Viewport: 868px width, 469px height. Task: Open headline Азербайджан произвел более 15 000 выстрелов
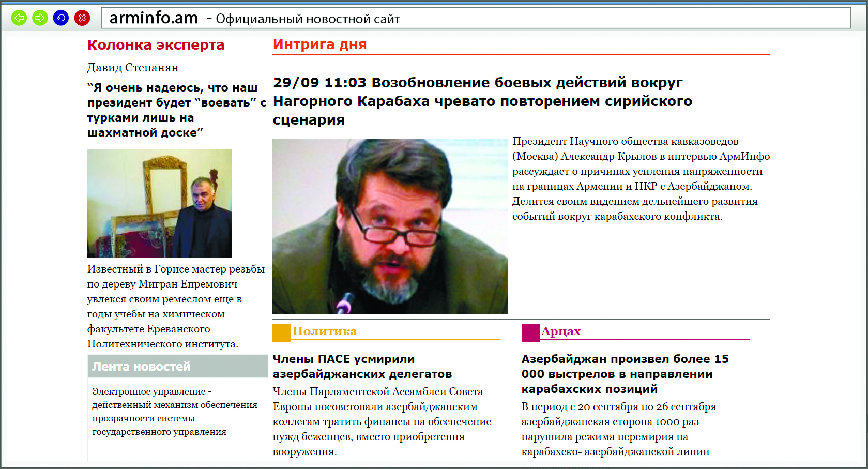(625, 374)
